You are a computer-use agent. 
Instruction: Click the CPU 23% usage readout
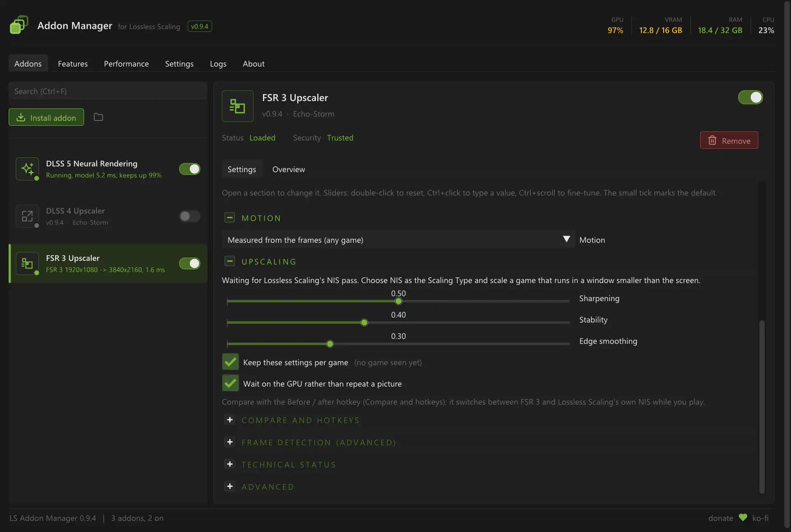click(766, 30)
